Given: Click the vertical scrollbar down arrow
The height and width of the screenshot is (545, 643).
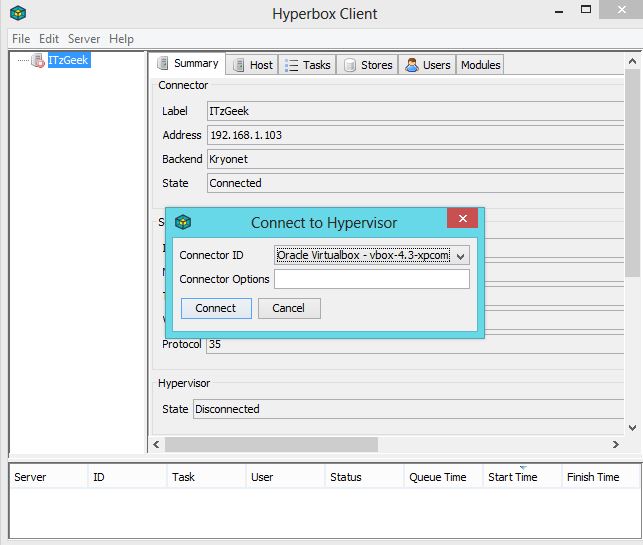Looking at the screenshot, I should [x=632, y=428].
